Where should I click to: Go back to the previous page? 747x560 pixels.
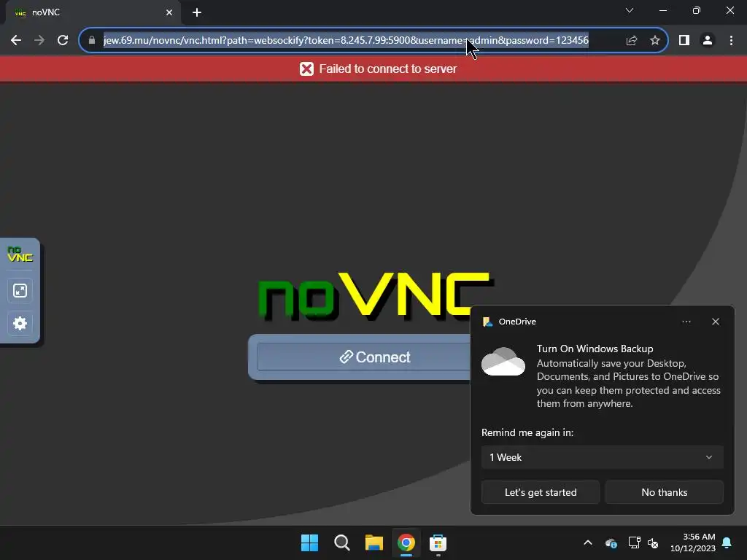click(x=16, y=41)
